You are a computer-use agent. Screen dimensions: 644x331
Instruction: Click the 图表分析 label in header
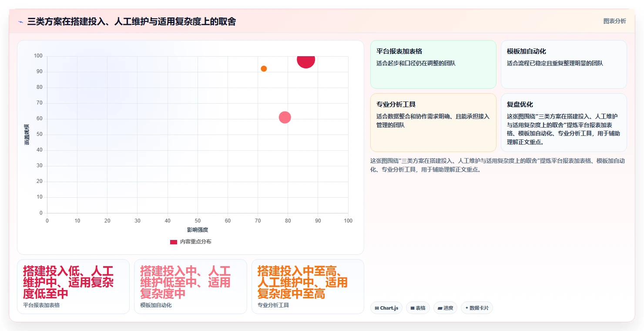tap(614, 21)
